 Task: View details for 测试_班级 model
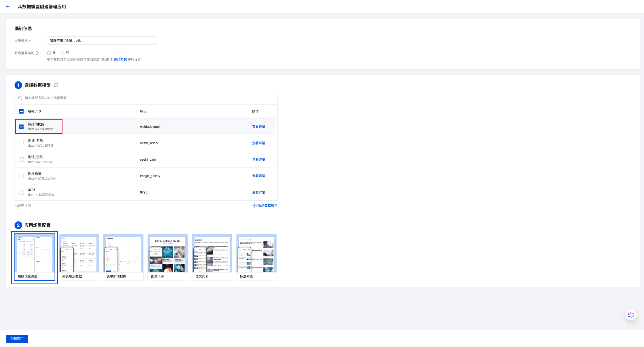pyautogui.click(x=258, y=160)
